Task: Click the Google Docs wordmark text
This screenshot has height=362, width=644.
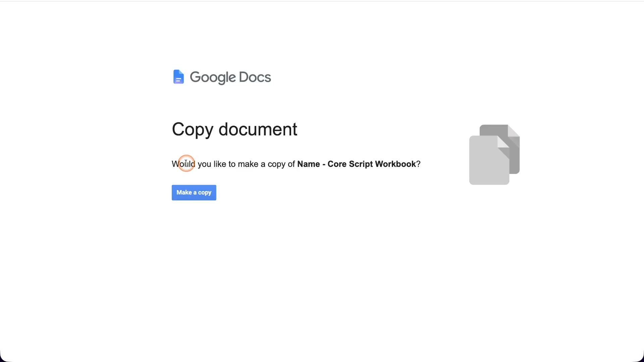Action: (230, 77)
